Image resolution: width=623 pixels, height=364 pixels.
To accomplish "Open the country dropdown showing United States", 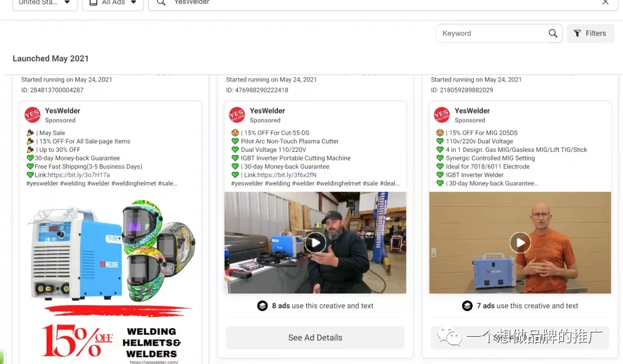I will (45, 3).
